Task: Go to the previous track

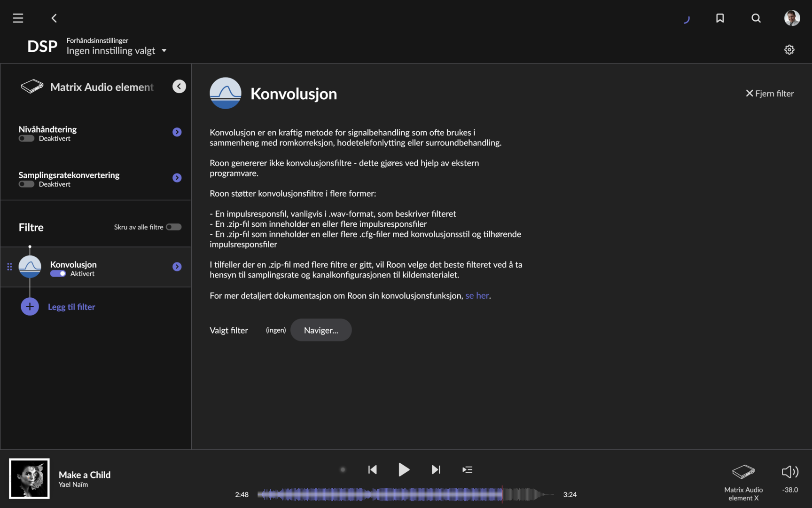Action: click(x=372, y=469)
